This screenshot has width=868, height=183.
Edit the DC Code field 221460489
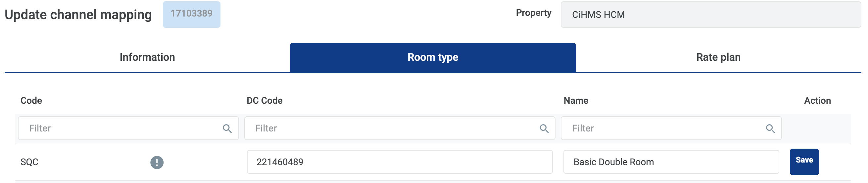(399, 162)
